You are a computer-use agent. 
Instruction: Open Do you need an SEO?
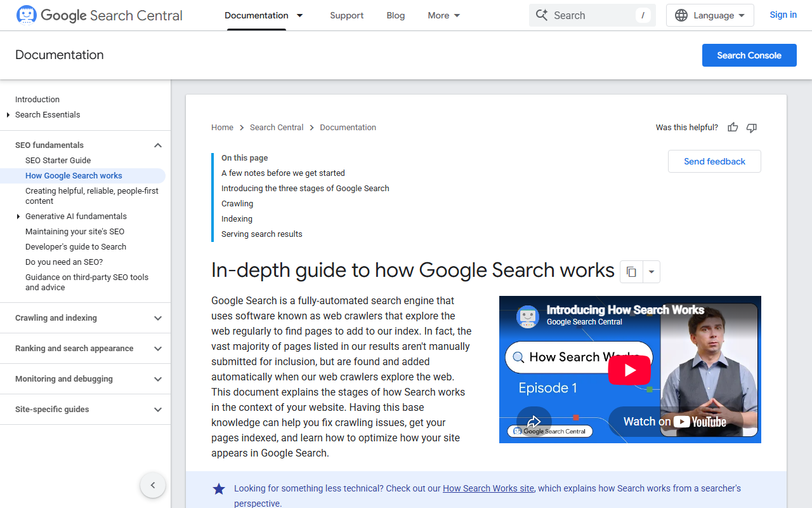click(x=64, y=262)
